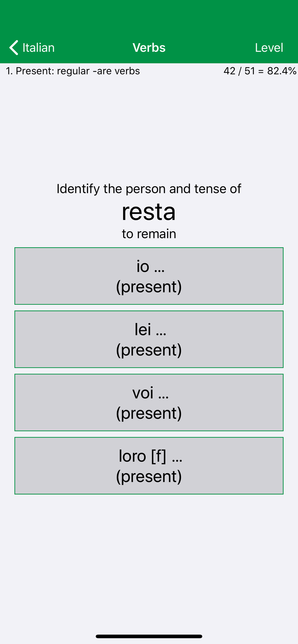This screenshot has height=644, width=298.
Task: Tap the score "42 / 51 = 82.4%"
Action: pos(260,71)
